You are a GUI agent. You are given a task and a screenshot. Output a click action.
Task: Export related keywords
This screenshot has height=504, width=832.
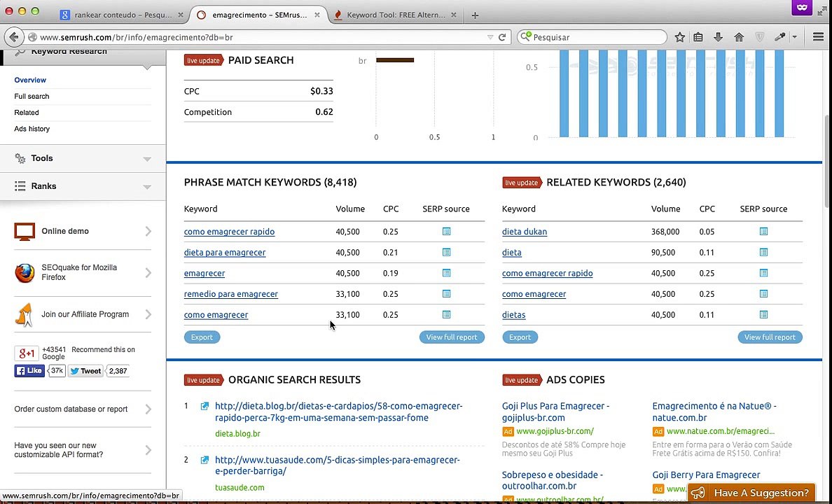[x=520, y=337]
